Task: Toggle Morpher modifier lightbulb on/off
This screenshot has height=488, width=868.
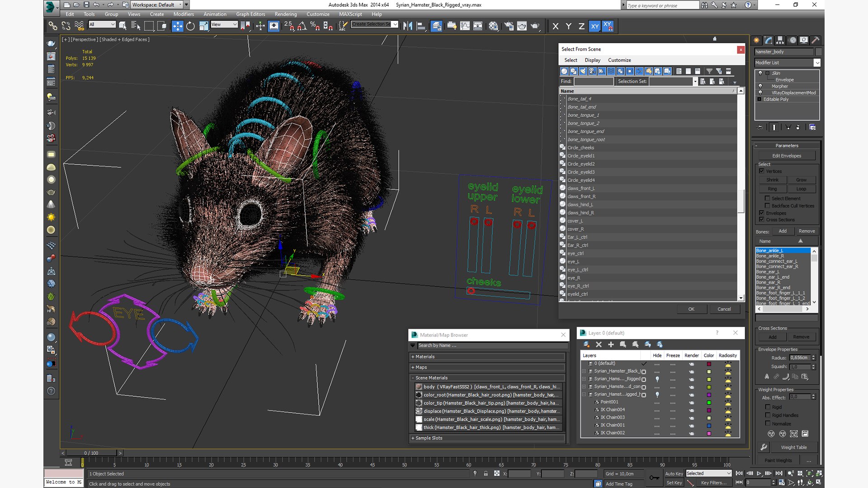Action: 760,86
